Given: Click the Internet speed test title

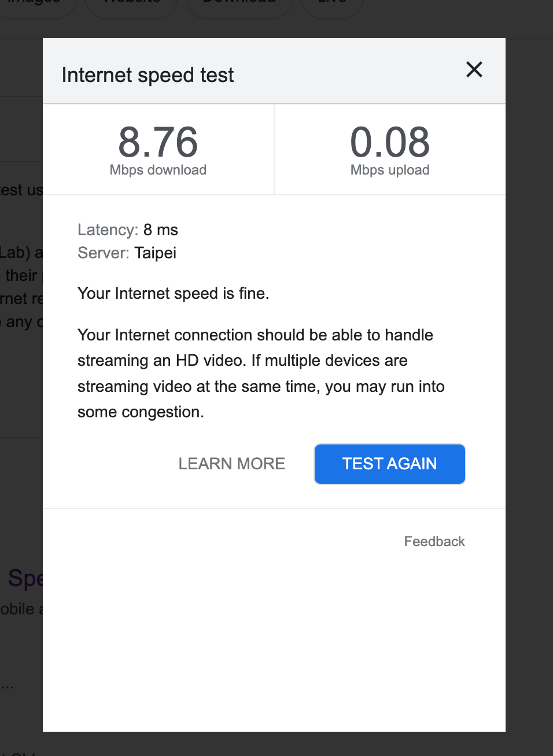Looking at the screenshot, I should pyautogui.click(x=148, y=75).
